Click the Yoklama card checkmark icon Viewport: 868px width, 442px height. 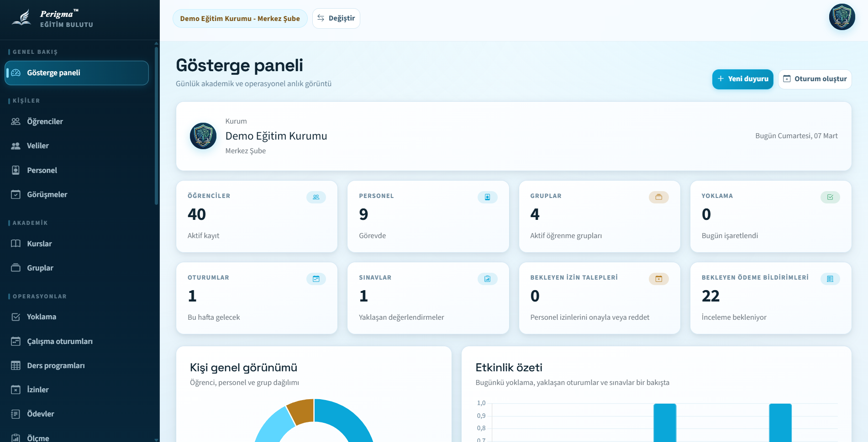pyautogui.click(x=830, y=197)
